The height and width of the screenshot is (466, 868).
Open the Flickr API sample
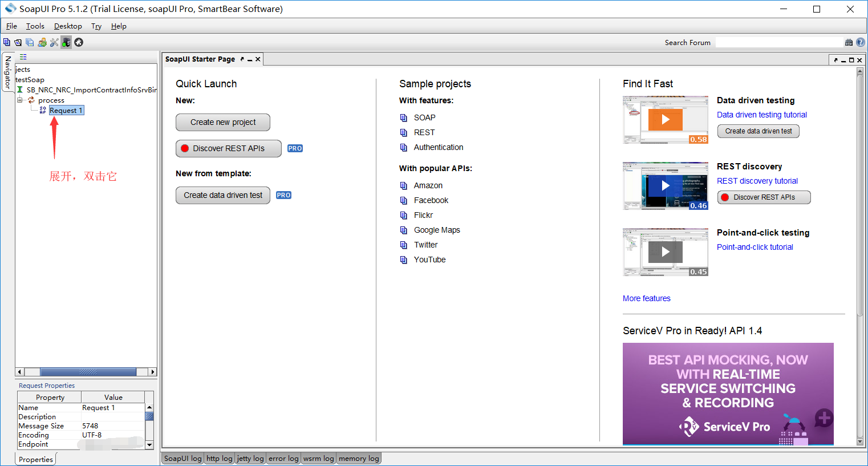[x=423, y=215]
